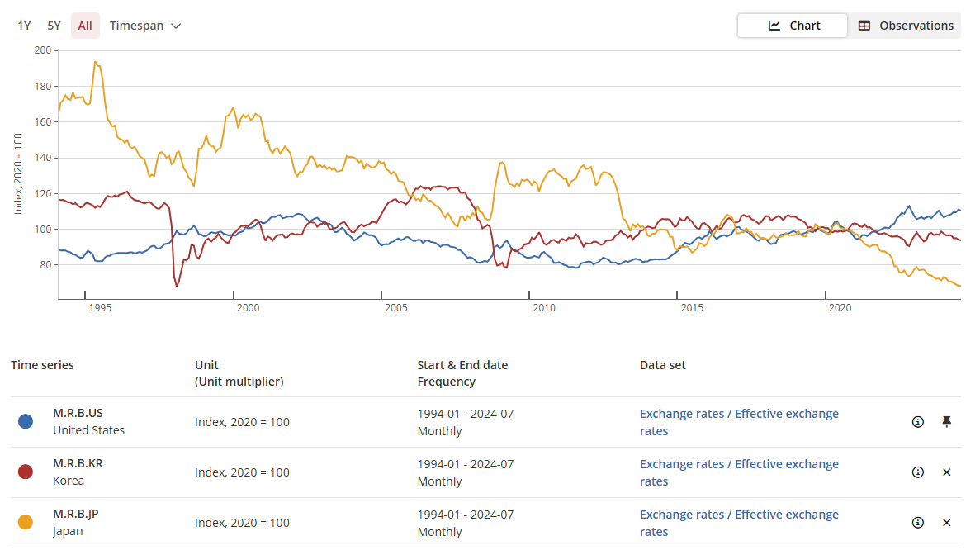Screen dimensions: 980x555
Task: Remove the Japan series from the chart
Action: (x=947, y=523)
